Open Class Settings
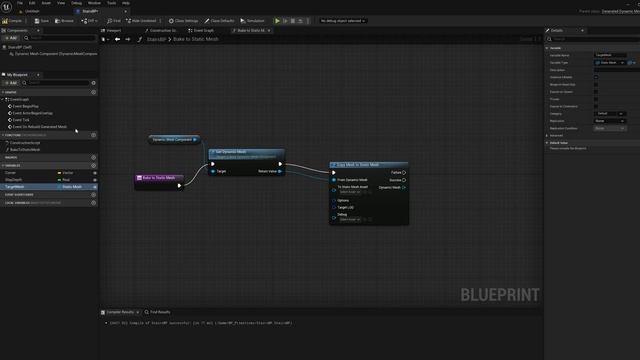Viewport: 640px width, 360px height. coord(184,21)
